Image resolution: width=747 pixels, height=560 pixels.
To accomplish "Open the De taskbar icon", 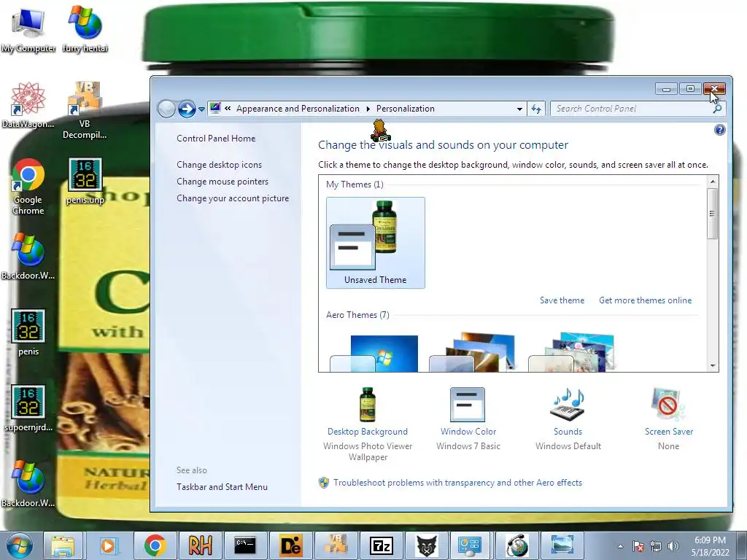I will (x=290, y=545).
